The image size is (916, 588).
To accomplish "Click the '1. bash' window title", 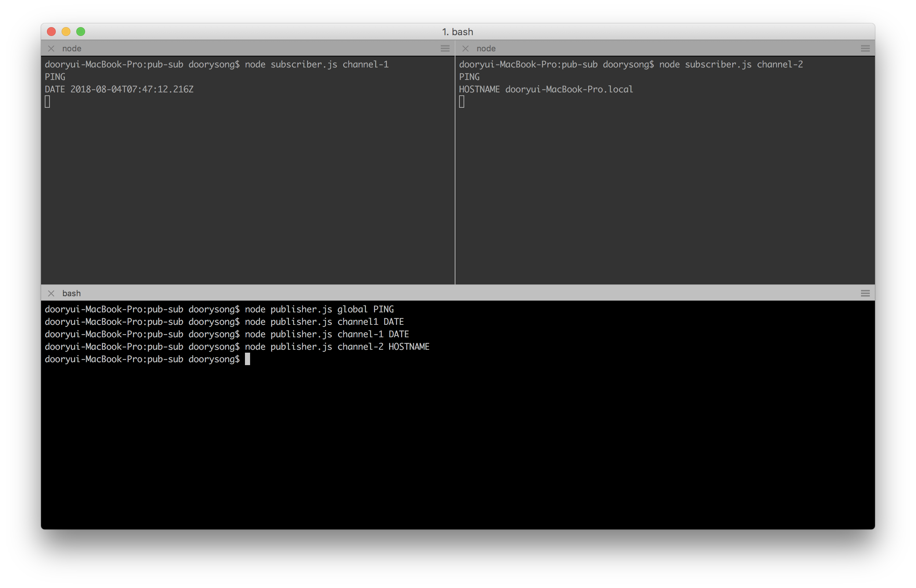I will pos(457,32).
